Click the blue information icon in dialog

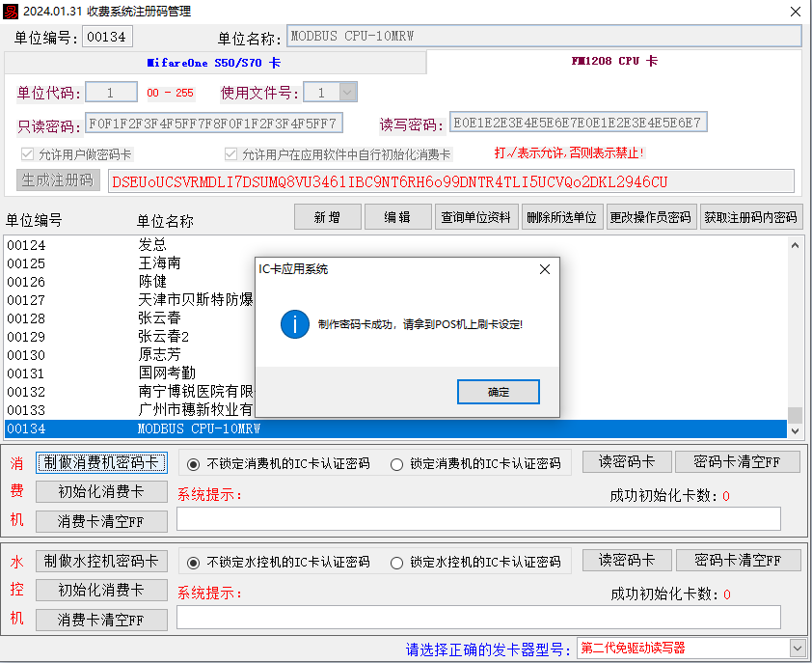pos(294,324)
